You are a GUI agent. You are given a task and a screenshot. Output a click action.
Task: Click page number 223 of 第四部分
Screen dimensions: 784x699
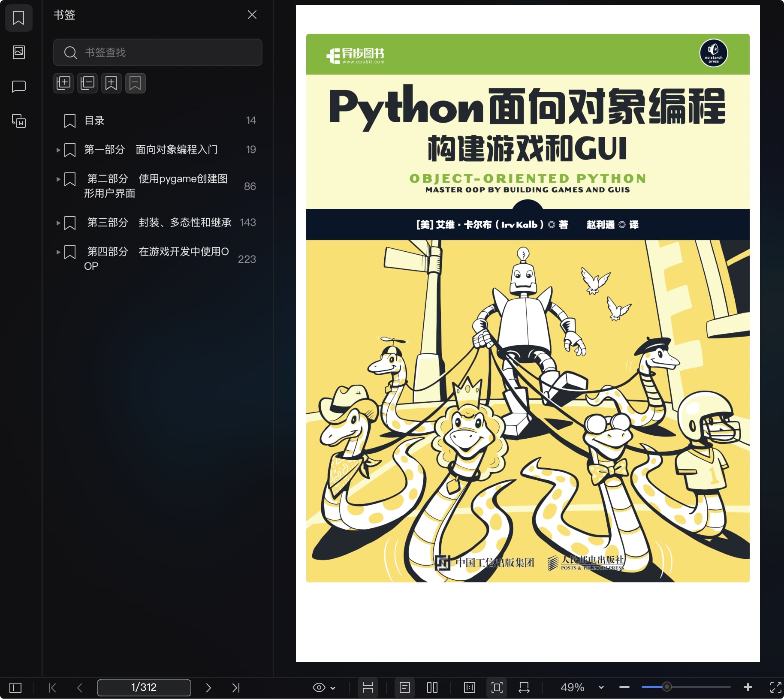(x=247, y=259)
